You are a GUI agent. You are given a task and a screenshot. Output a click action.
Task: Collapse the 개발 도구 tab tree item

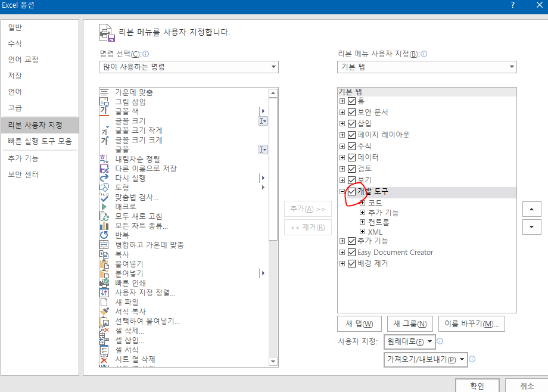[x=342, y=191]
